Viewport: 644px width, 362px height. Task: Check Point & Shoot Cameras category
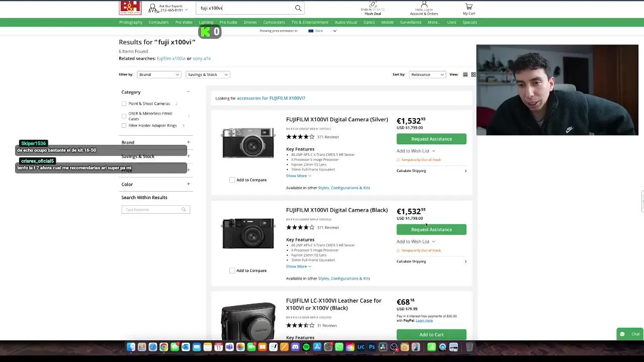click(124, 104)
